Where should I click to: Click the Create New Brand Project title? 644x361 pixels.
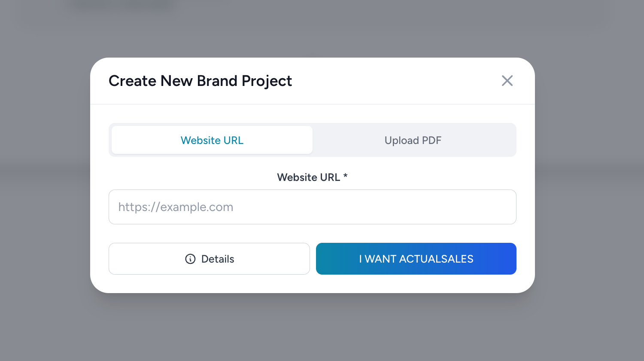[200, 81]
